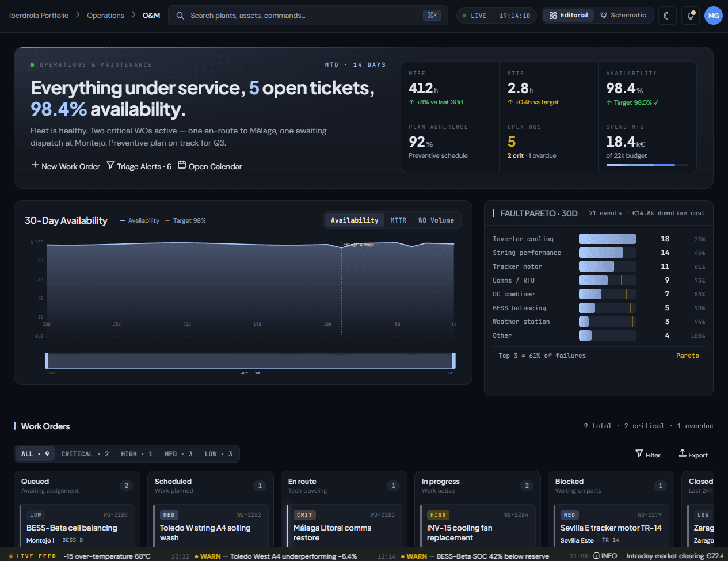
Task: Click the Open Calendar calendar icon
Action: coord(182,165)
